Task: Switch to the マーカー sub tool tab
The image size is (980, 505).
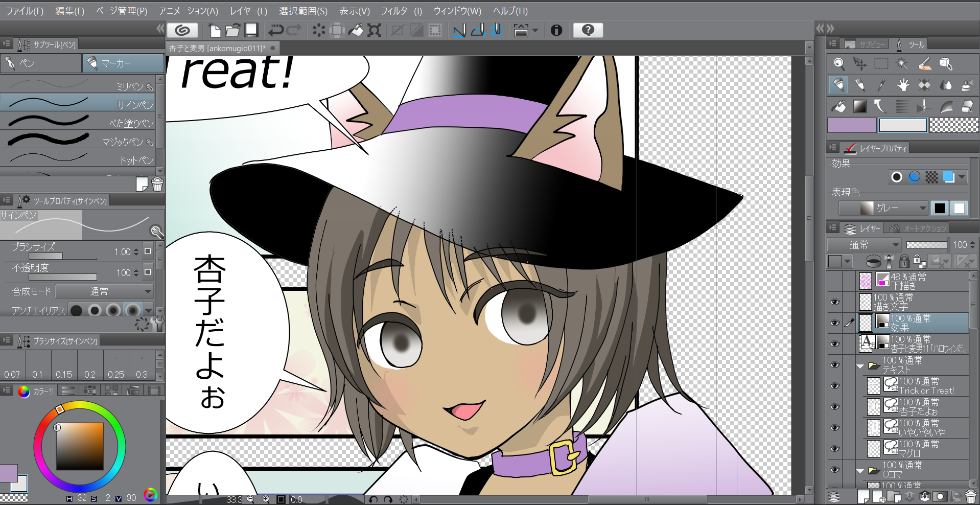Action: pyautogui.click(x=123, y=63)
